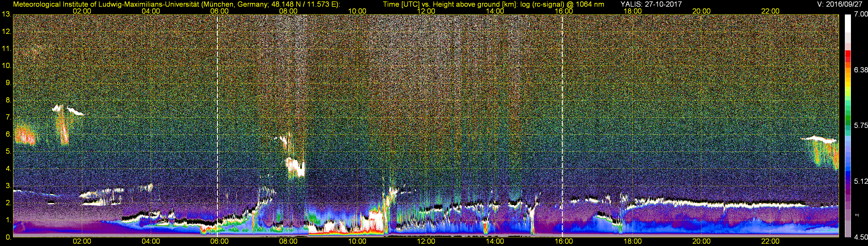The image size is (868, 246).
Task: Click the 22:00 label on the top time axis
Action: click(770, 11)
